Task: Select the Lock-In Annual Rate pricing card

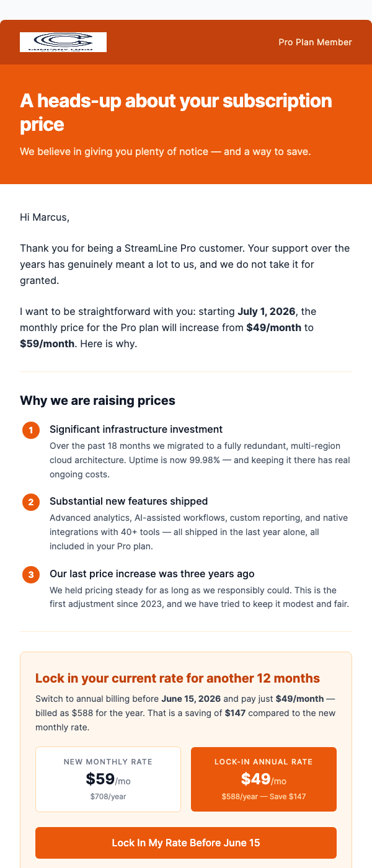Action: click(x=263, y=779)
